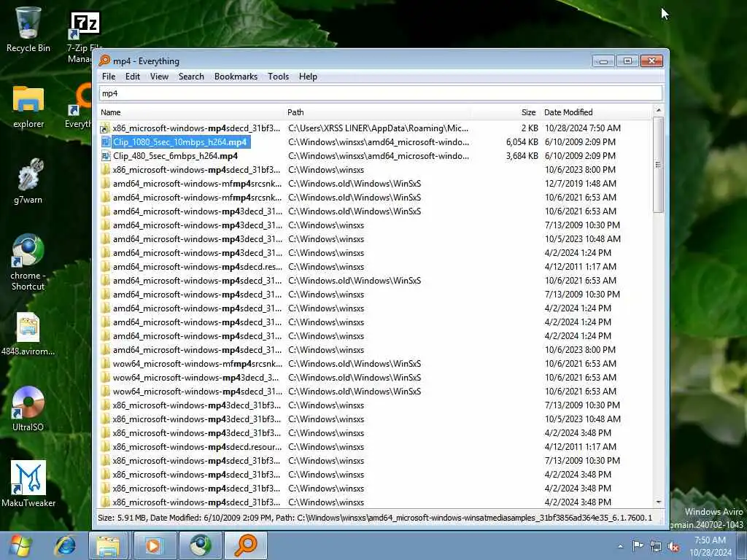Click folder icon of x86_microsoft-windows-mp4sdecd.resour row

point(105,447)
